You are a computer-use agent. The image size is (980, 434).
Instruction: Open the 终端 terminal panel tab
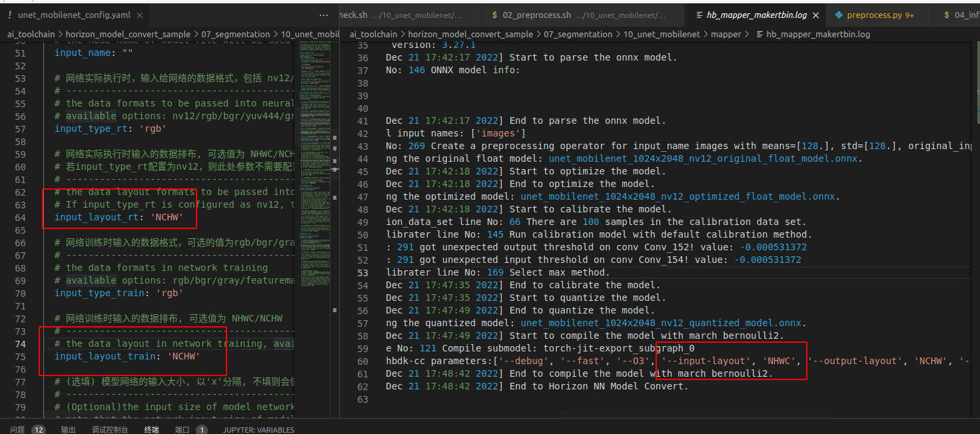click(151, 429)
